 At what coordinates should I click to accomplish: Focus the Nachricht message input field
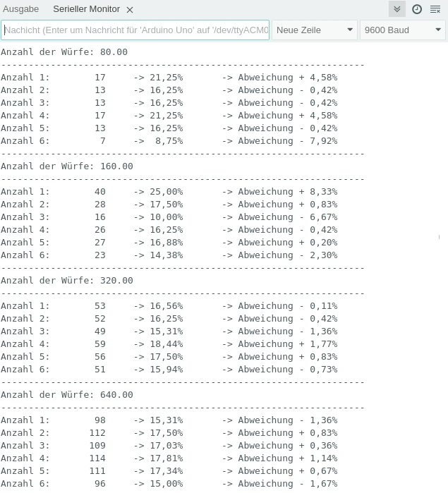(x=135, y=30)
